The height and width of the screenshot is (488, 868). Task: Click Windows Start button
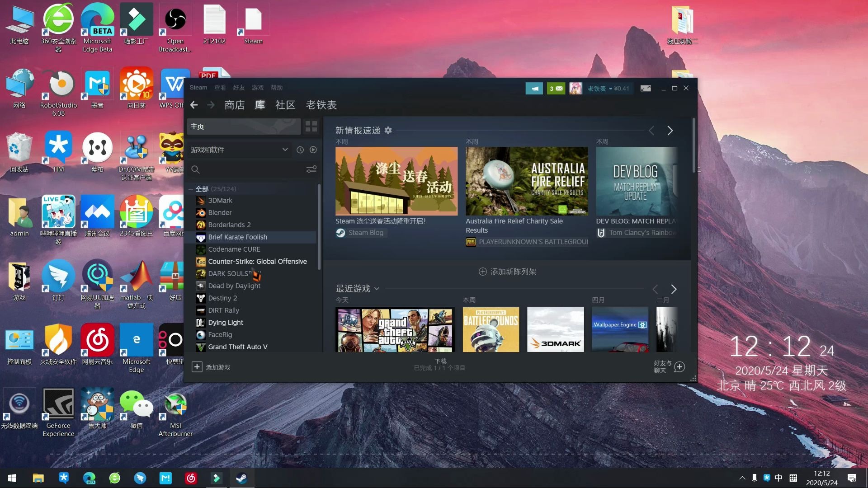12,478
